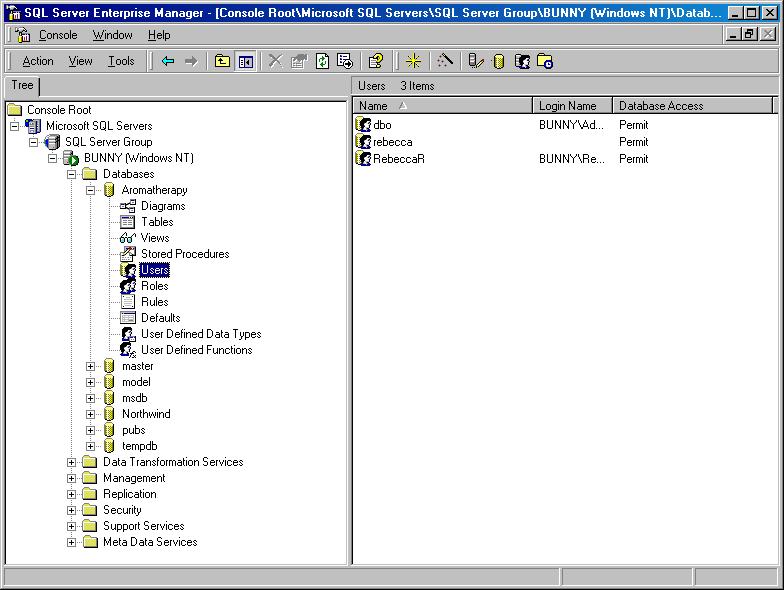Open the Tools menu
The image size is (784, 590).
pyautogui.click(x=122, y=61)
